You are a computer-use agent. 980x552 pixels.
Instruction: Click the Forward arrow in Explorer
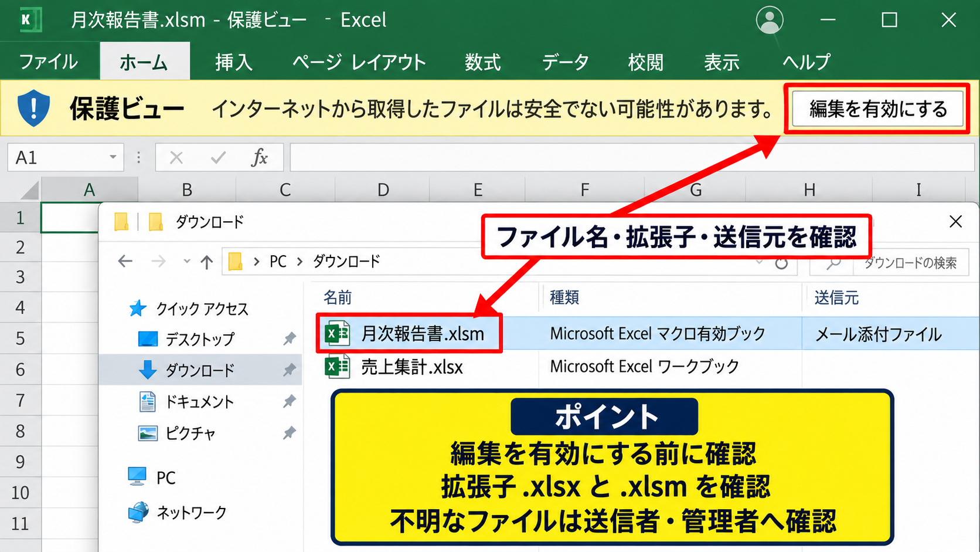[158, 261]
